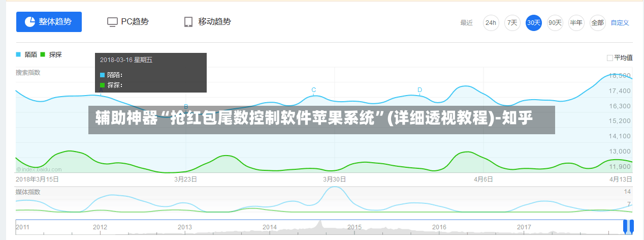
Task: Select the 90天 time range
Action: 555,23
